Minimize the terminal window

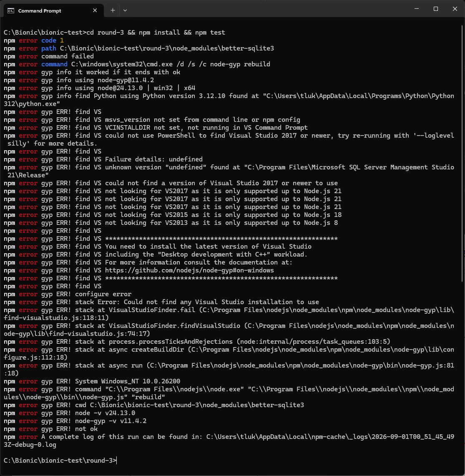417,9
